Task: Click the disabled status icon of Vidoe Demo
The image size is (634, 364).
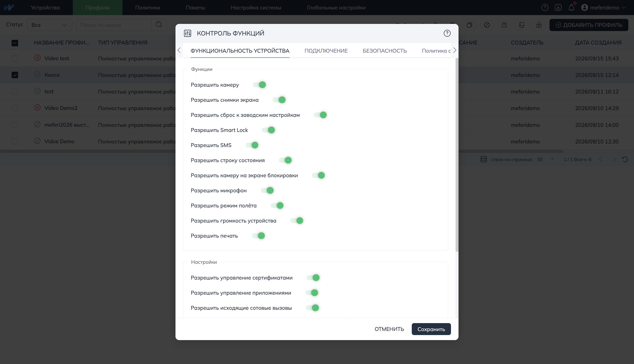Action: 37,141
